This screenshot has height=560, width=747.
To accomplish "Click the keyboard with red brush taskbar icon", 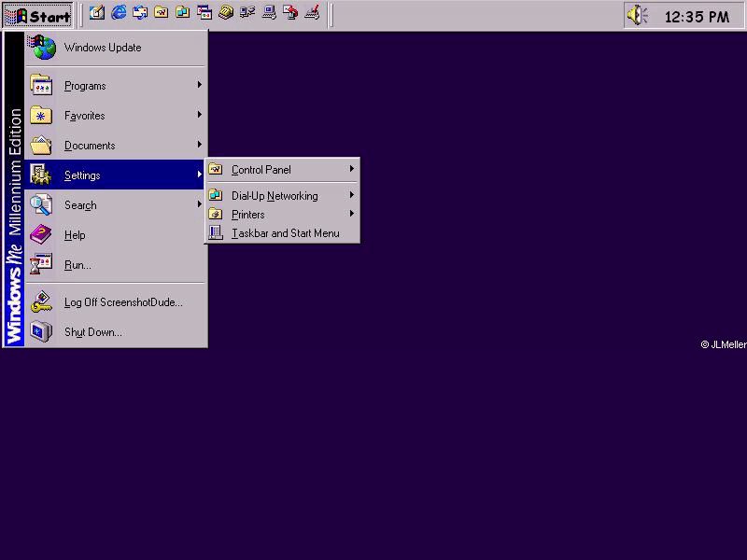I will (312, 13).
